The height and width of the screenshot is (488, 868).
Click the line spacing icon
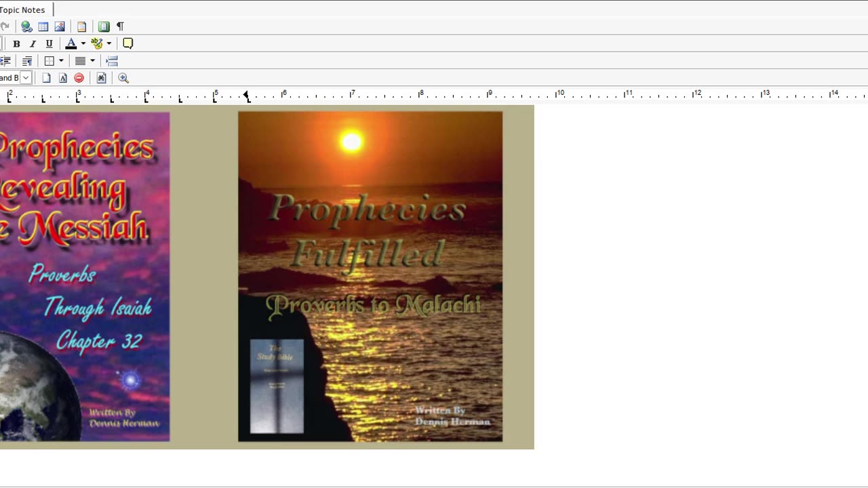113,61
